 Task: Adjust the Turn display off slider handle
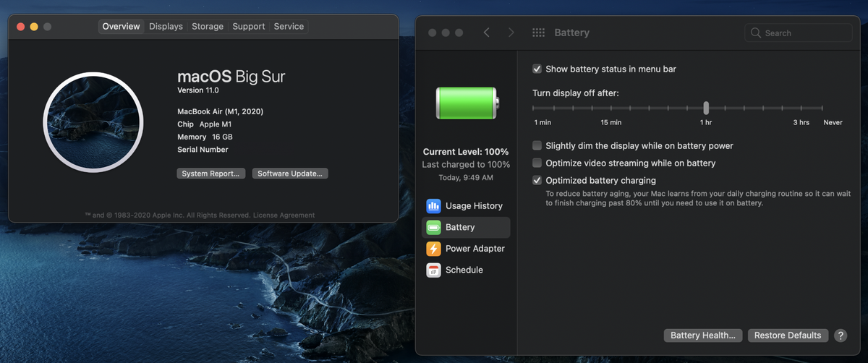pyautogui.click(x=706, y=108)
